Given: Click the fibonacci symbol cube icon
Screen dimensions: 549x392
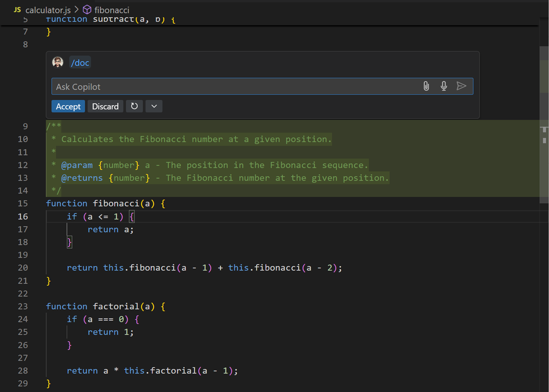Looking at the screenshot, I should [87, 10].
